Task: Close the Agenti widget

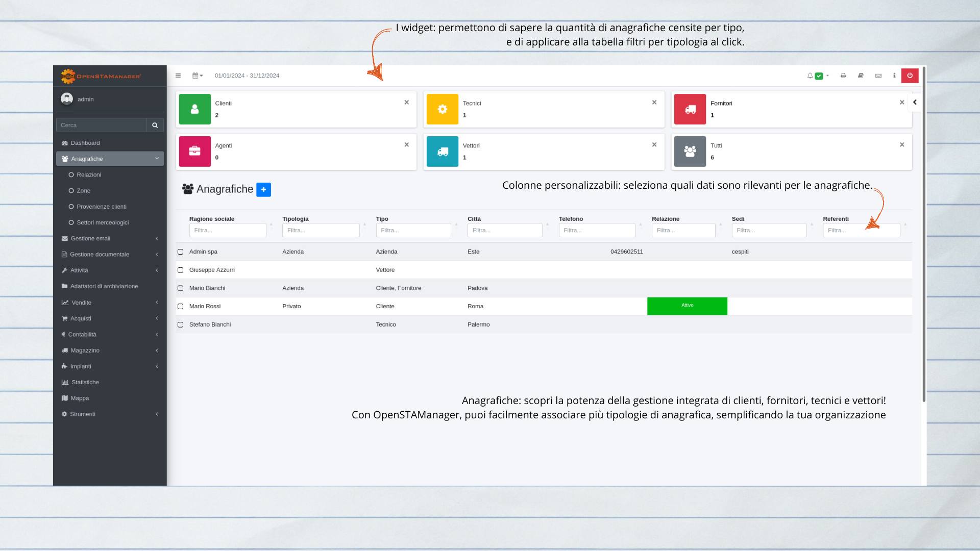Action: point(406,144)
